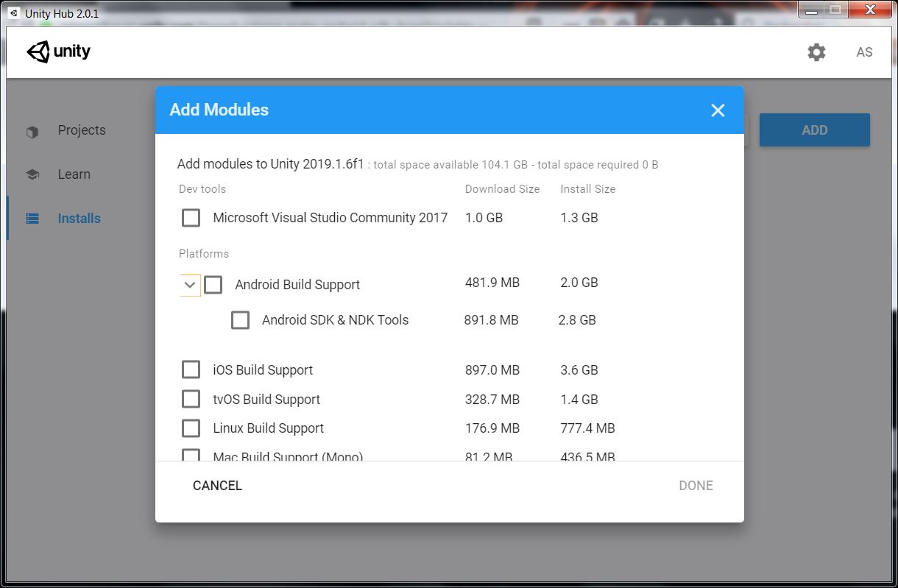898x588 pixels.
Task: Click '1.3 GB' Visual Studio install size
Action: coord(579,218)
